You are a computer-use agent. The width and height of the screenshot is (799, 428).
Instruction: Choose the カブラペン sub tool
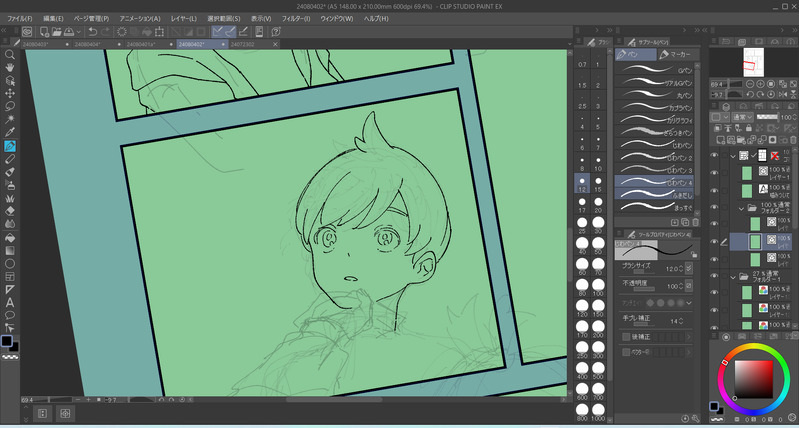tap(654, 108)
